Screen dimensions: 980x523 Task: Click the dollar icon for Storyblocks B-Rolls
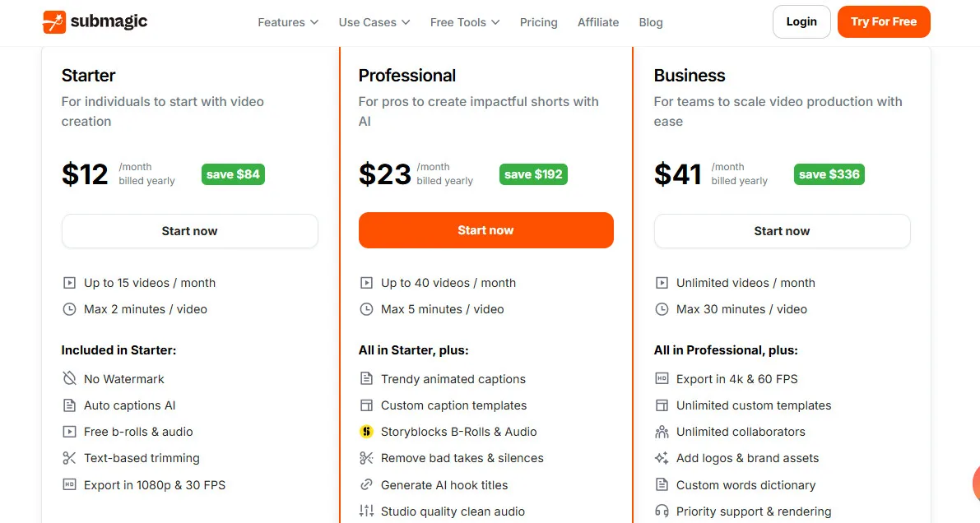pyautogui.click(x=365, y=431)
